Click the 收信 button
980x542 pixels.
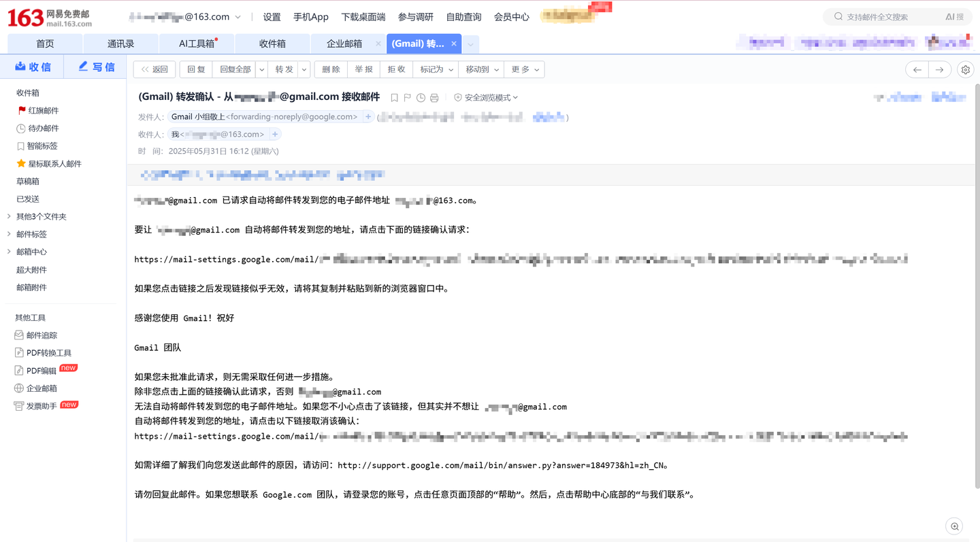(x=32, y=67)
